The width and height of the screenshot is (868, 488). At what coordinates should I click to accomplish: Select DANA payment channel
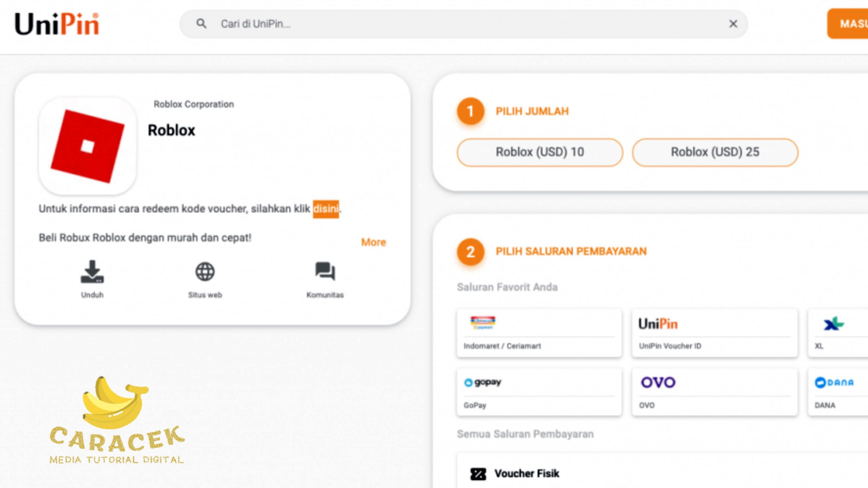(837, 392)
